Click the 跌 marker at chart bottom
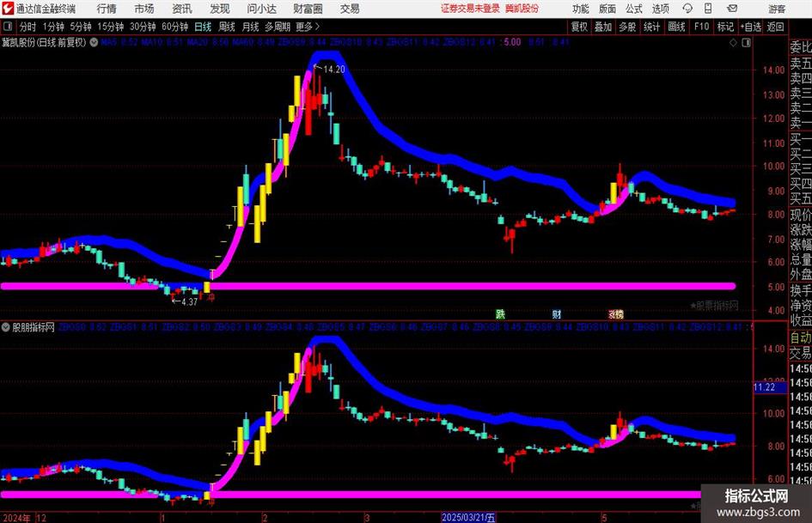The width and height of the screenshot is (812, 523). 500,313
